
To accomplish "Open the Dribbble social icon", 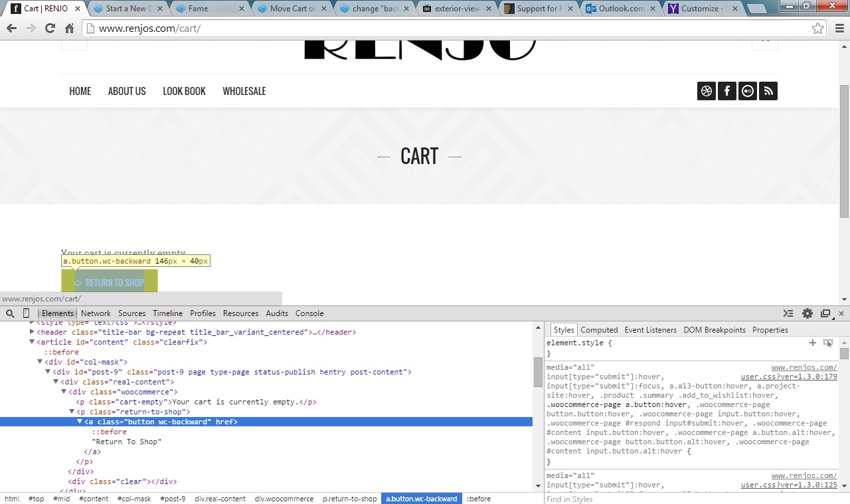I will tap(707, 91).
